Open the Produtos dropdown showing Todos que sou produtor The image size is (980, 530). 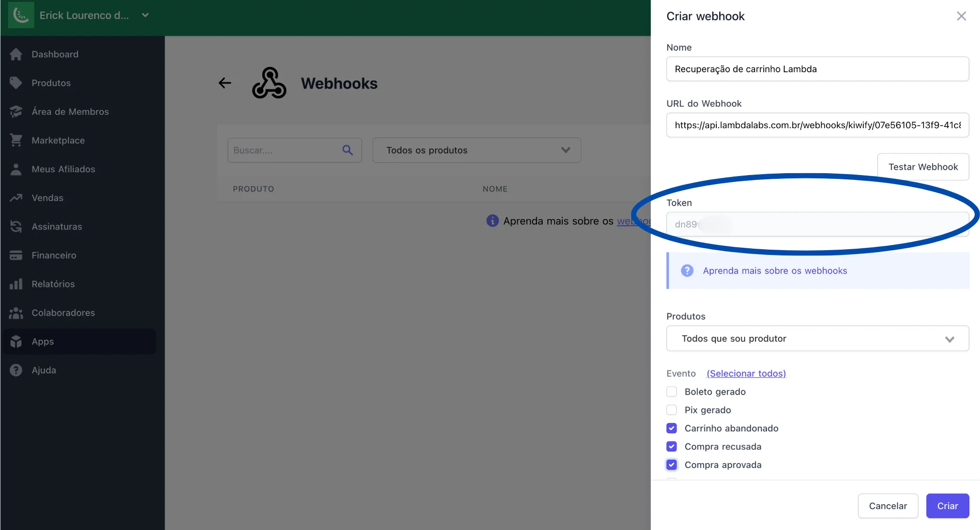(x=817, y=338)
